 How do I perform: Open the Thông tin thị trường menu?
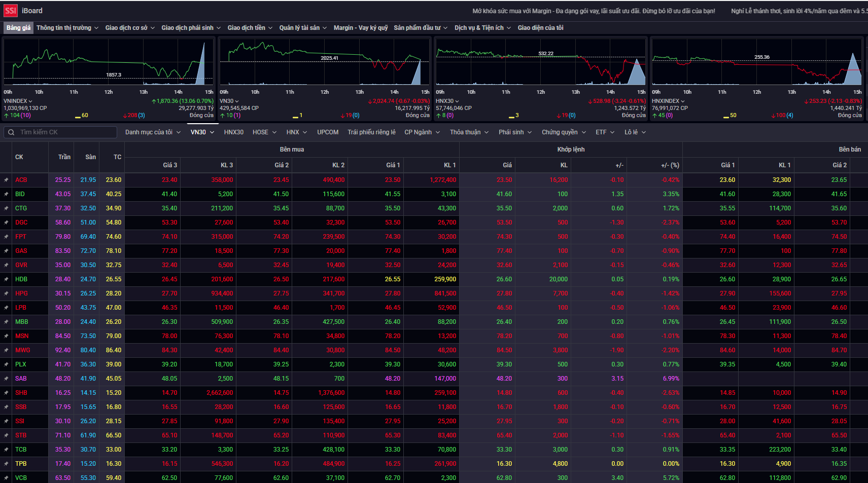(x=67, y=28)
